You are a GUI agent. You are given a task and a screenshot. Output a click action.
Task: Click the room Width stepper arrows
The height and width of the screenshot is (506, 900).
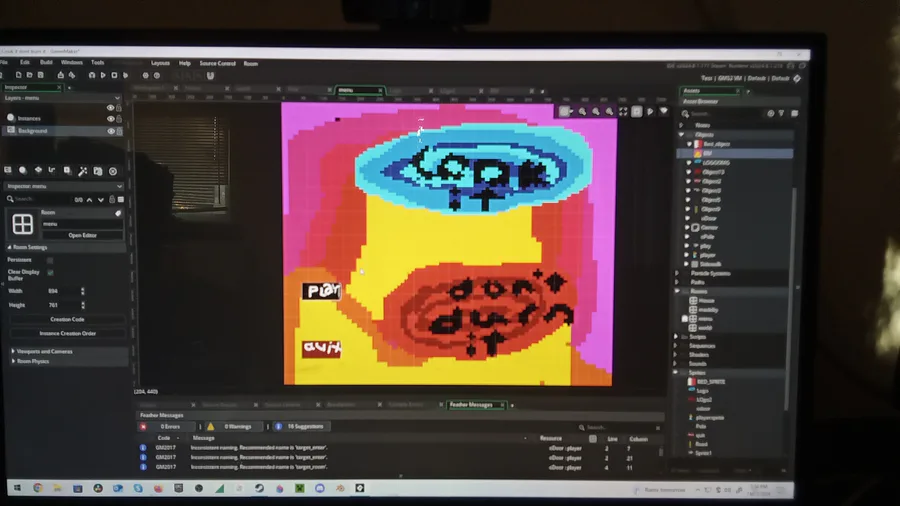(83, 291)
